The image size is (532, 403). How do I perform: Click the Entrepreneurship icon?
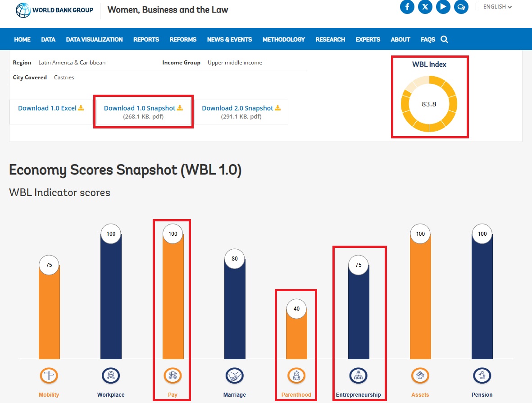click(358, 376)
